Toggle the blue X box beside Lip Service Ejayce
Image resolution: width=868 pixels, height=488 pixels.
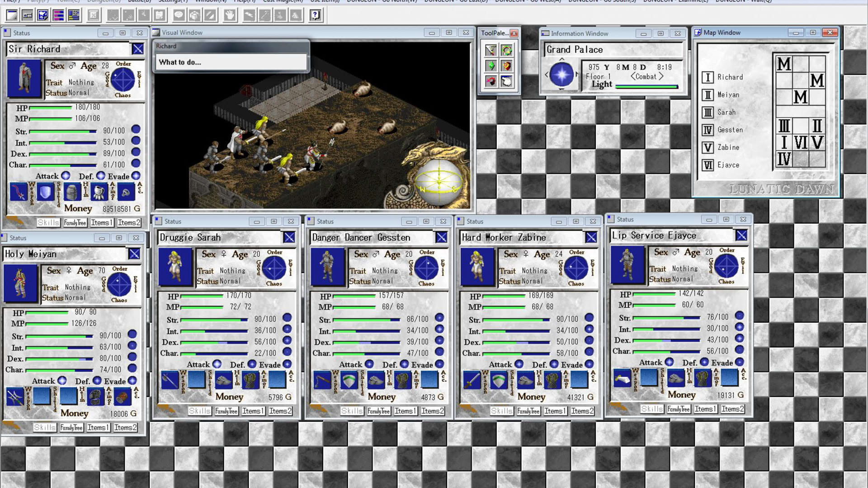741,235
